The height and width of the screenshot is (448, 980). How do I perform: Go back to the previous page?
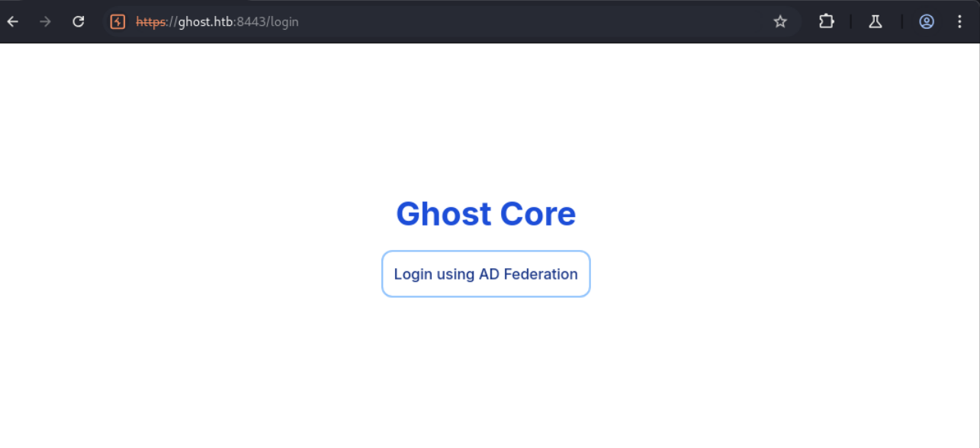[13, 21]
